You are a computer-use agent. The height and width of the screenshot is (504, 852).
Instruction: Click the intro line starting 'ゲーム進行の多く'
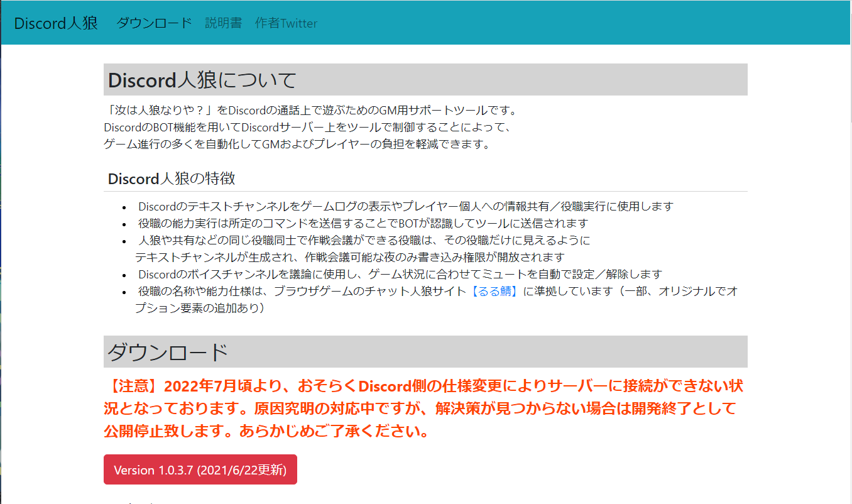point(295,145)
